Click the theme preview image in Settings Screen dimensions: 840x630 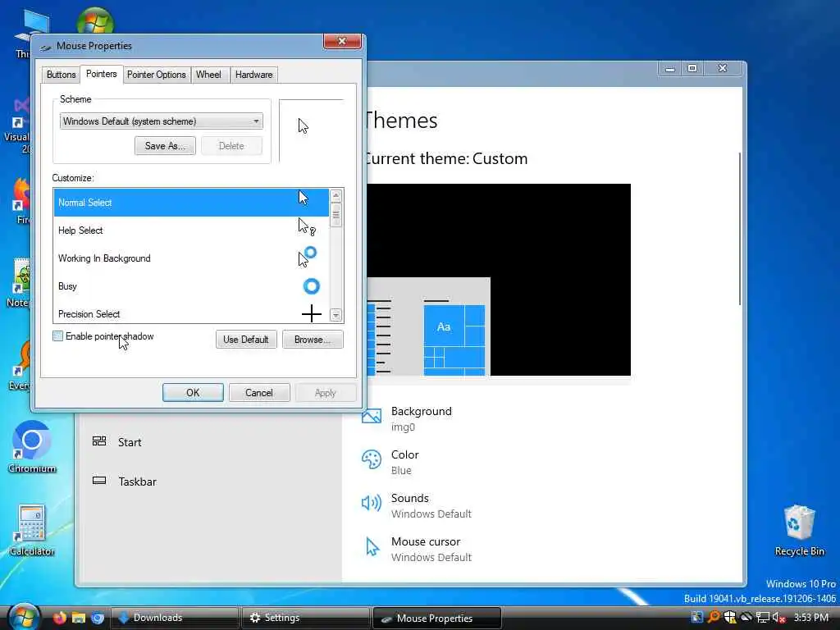pyautogui.click(x=498, y=280)
